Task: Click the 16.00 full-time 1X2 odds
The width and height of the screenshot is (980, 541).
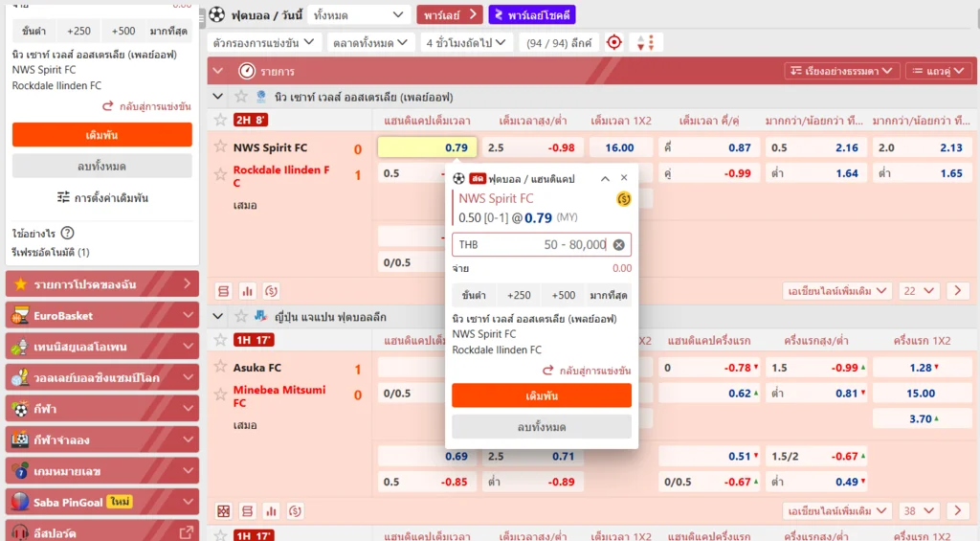Action: [x=620, y=147]
